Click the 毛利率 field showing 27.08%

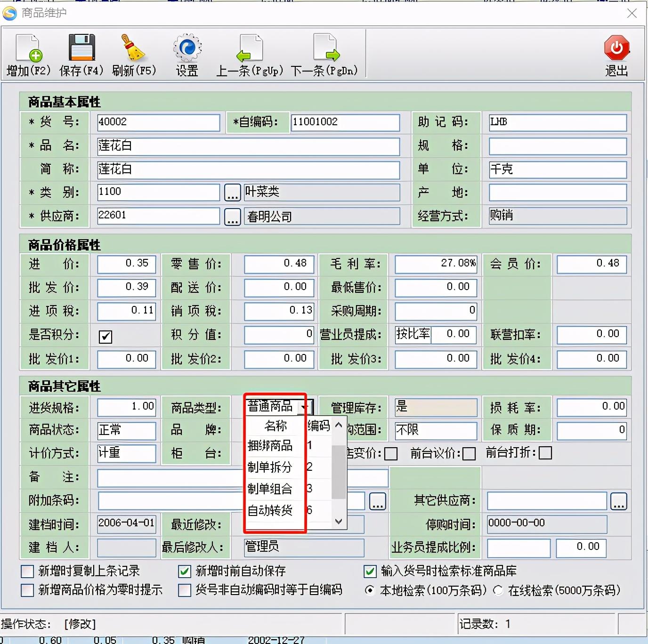pos(436,264)
